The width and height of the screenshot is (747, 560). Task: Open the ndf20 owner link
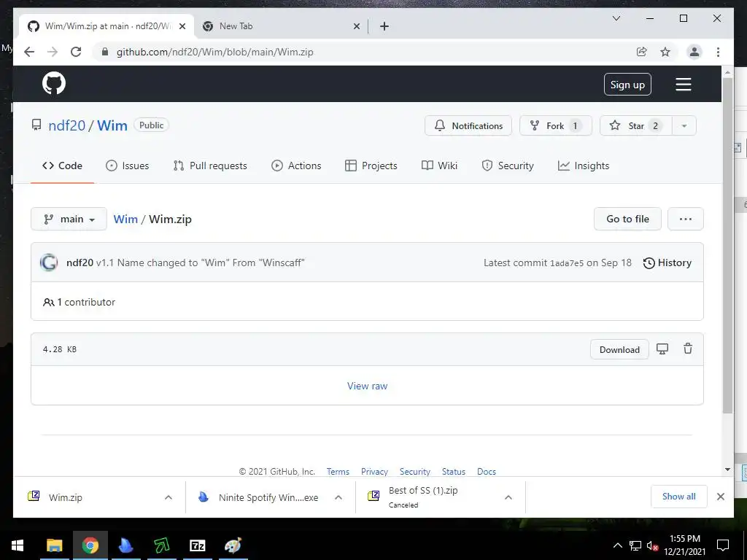point(66,125)
